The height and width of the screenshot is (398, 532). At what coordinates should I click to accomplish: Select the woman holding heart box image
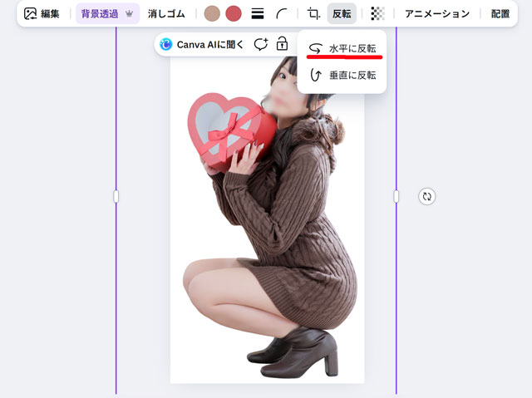274,249
